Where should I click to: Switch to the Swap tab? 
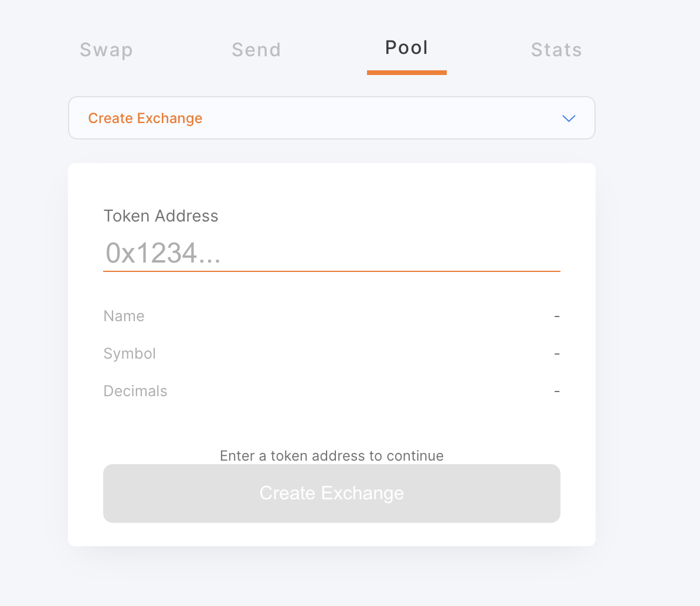(x=106, y=50)
